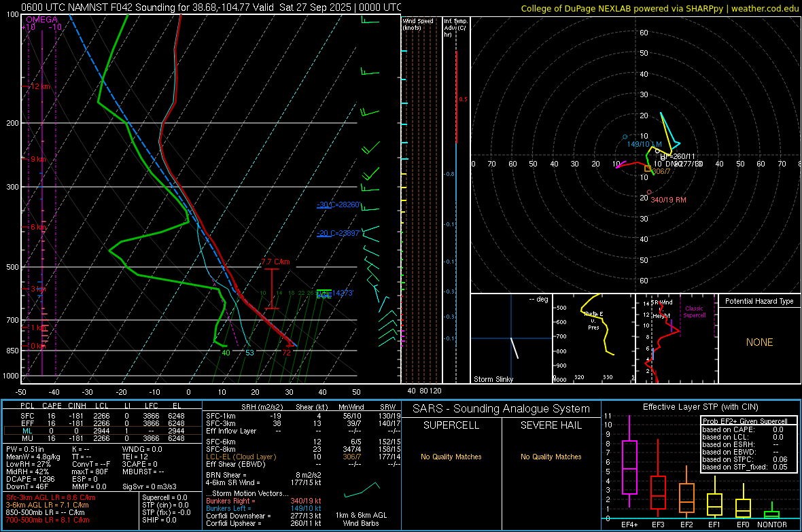802x532 pixels.
Task: Click the BRN Shear = 8 m2/s2 line
Action: point(264,475)
